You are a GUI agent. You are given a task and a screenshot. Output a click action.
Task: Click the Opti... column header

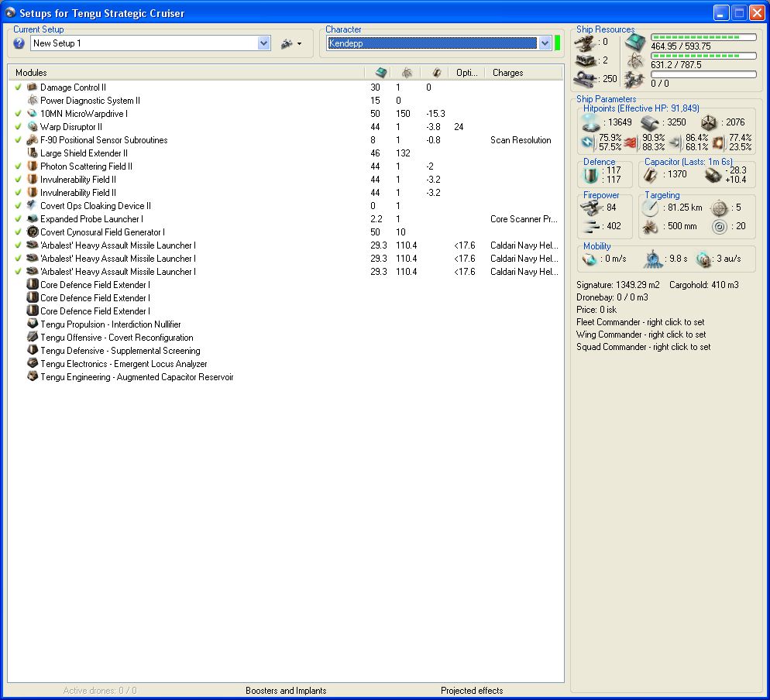pos(467,73)
